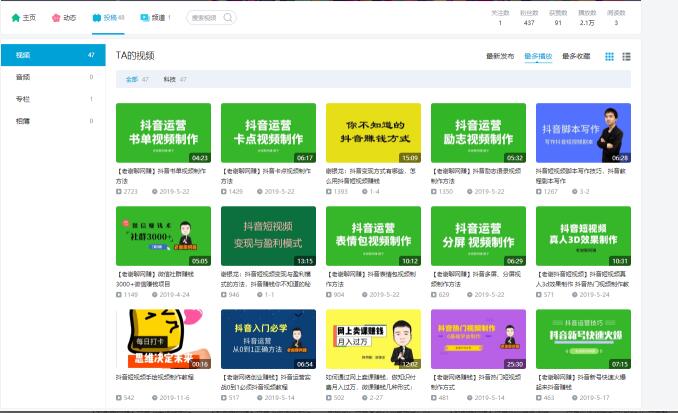Viewport: 678px width, 413px height.
Task: Open 专栏 section in the sidebar
Action: [24, 99]
